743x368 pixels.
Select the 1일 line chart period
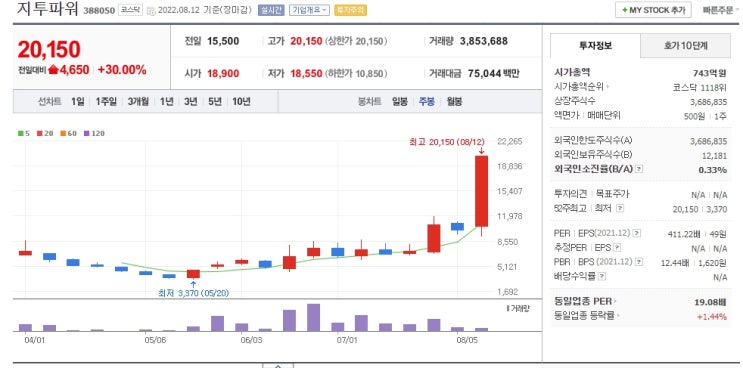coord(78,101)
